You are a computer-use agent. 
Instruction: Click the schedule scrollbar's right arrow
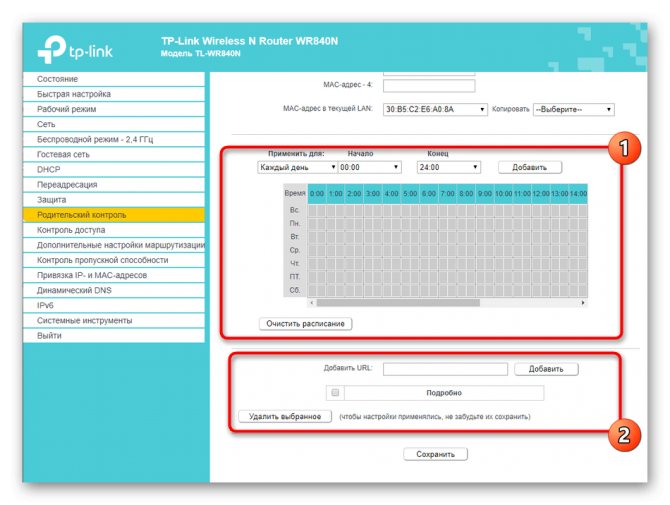pyautogui.click(x=583, y=302)
